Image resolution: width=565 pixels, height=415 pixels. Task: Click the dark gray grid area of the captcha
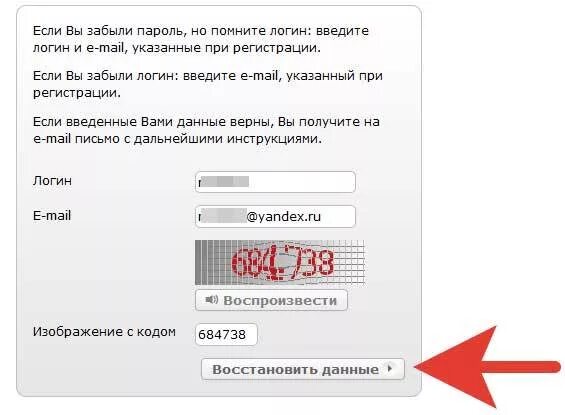[x=211, y=263]
